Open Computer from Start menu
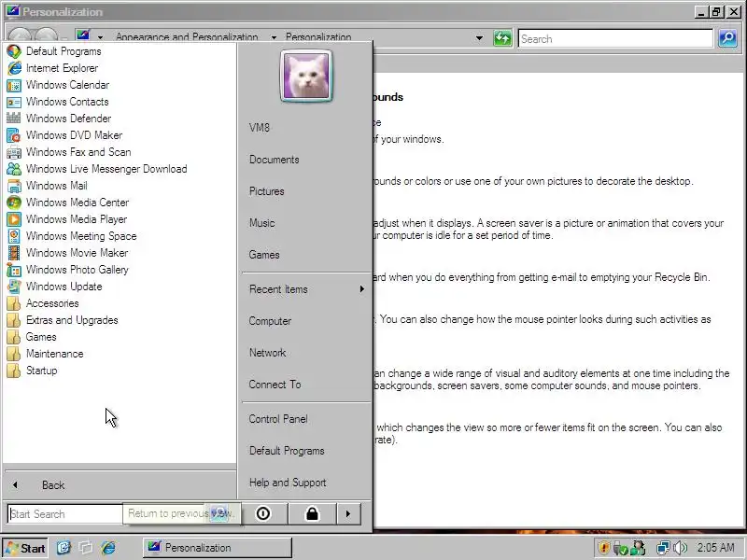 point(270,321)
